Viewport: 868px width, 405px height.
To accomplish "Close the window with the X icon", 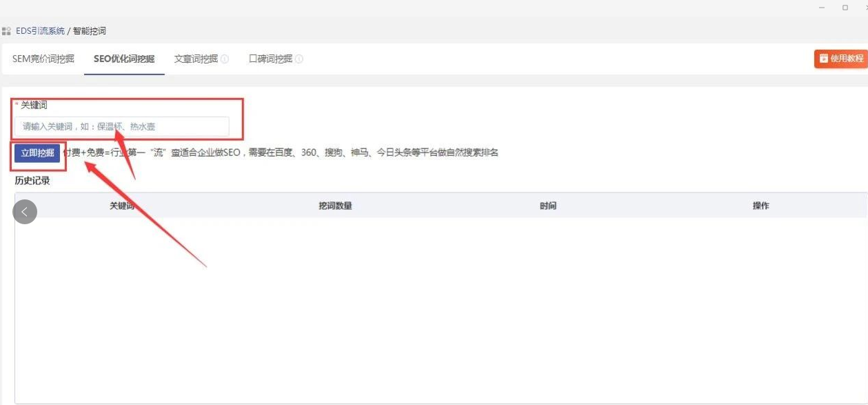I will point(865,8).
